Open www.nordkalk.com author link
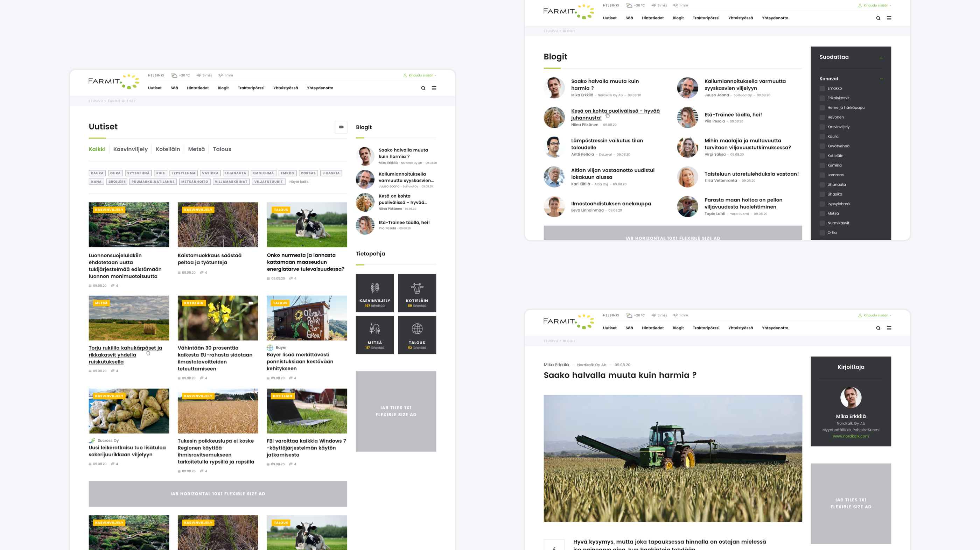 [x=850, y=436]
